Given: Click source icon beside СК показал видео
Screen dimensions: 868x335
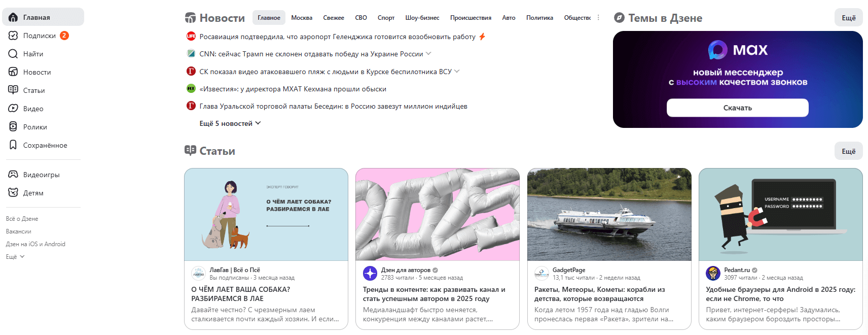Looking at the screenshot, I should pyautogui.click(x=191, y=71).
